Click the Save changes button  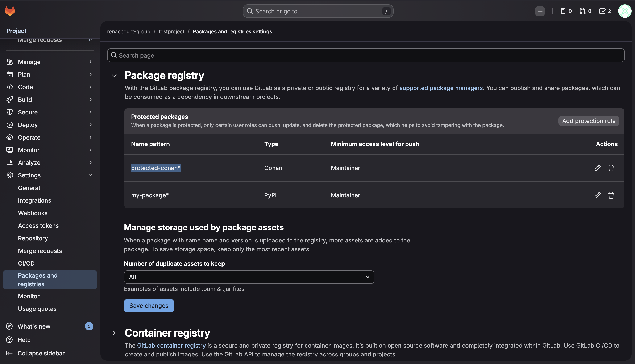click(x=149, y=306)
